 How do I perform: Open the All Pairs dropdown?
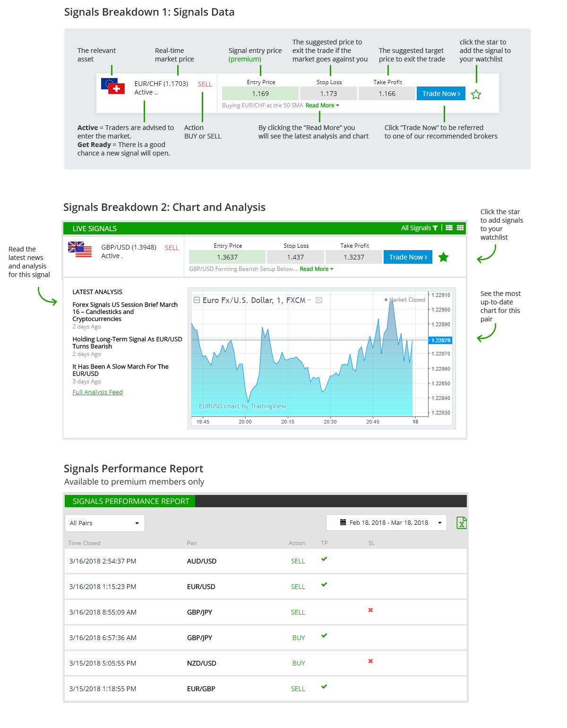pyautogui.click(x=105, y=523)
